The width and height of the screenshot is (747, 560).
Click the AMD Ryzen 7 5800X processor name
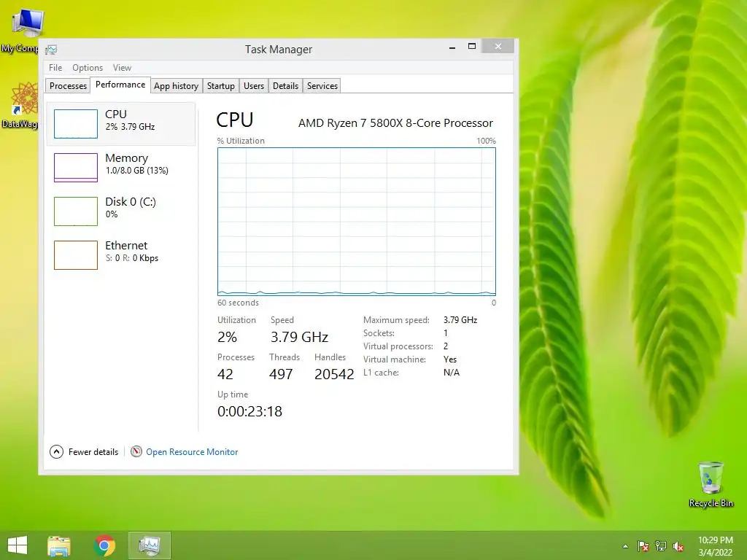tap(395, 122)
